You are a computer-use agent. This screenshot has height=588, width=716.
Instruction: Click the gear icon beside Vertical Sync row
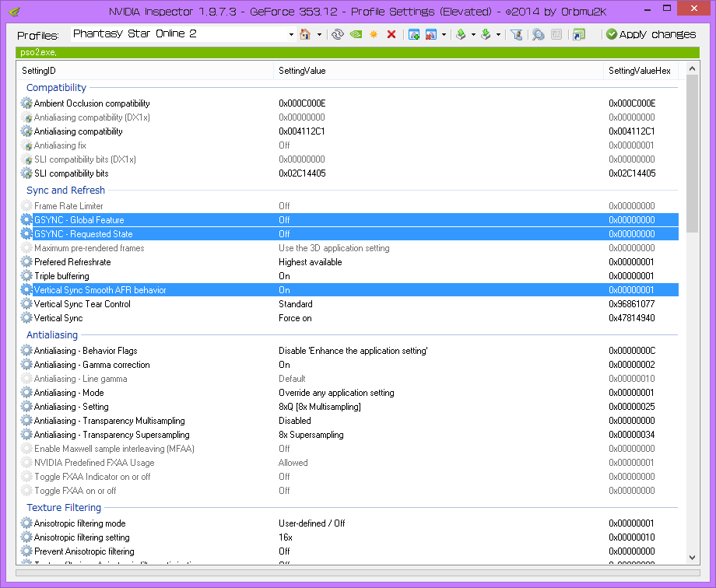[x=26, y=318]
